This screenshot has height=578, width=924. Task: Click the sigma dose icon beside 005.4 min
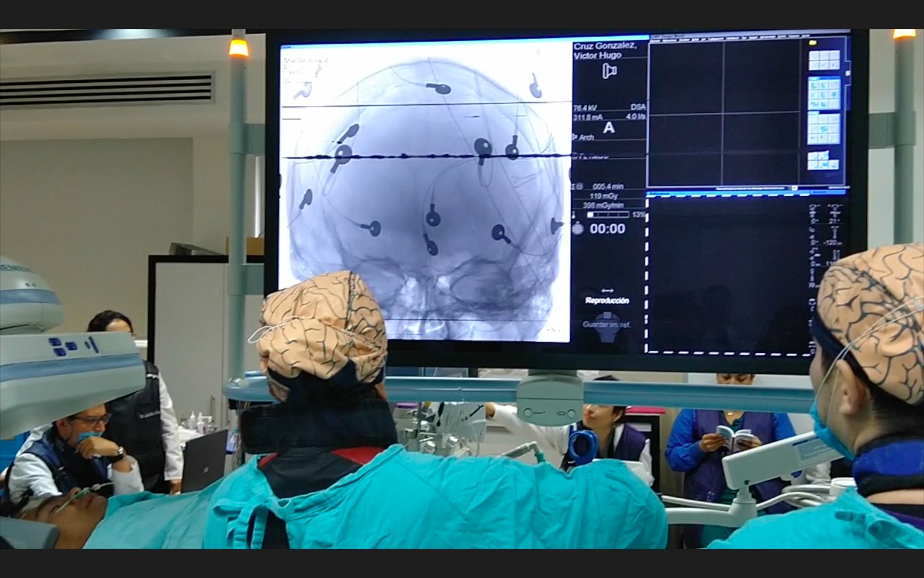[x=577, y=186]
